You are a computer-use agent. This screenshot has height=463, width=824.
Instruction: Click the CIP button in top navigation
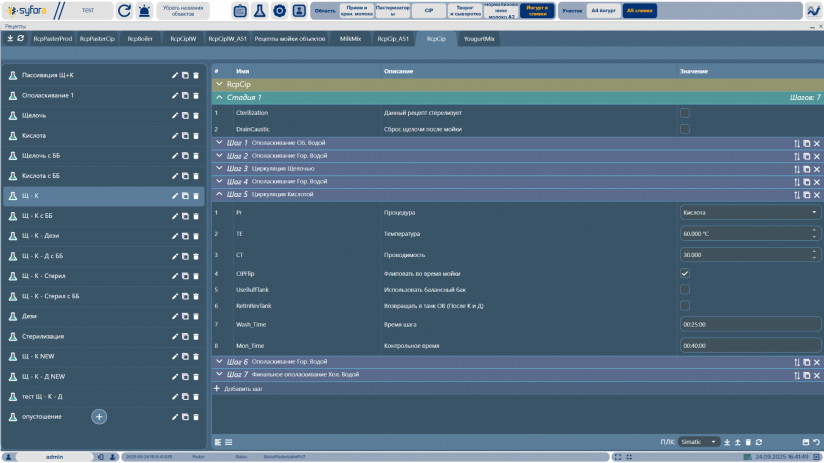428,11
